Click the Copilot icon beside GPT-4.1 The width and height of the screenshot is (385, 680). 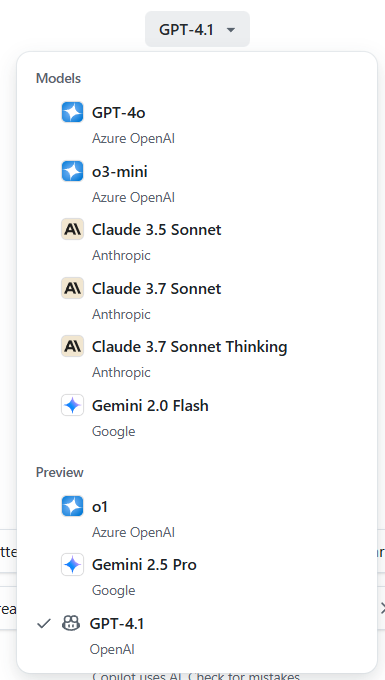point(71,624)
